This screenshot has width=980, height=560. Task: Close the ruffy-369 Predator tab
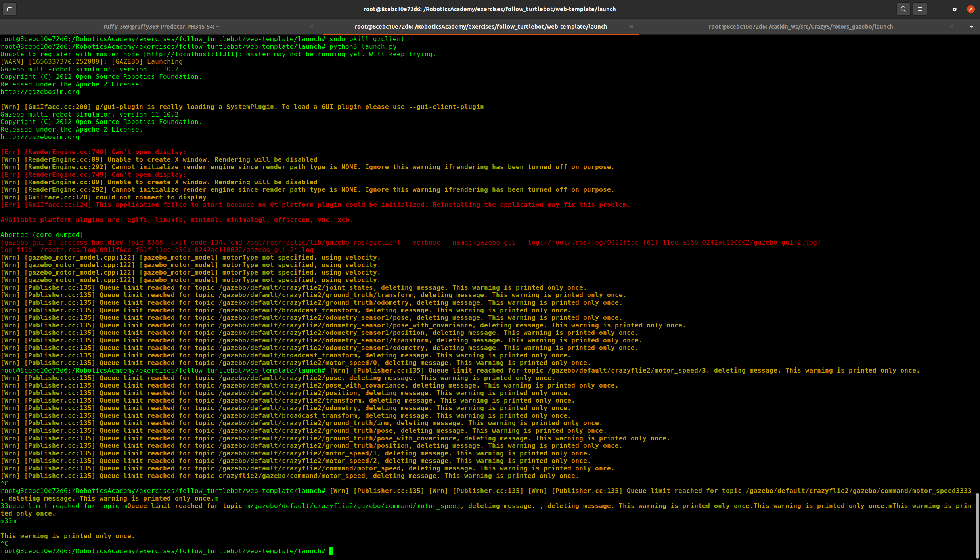(312, 27)
